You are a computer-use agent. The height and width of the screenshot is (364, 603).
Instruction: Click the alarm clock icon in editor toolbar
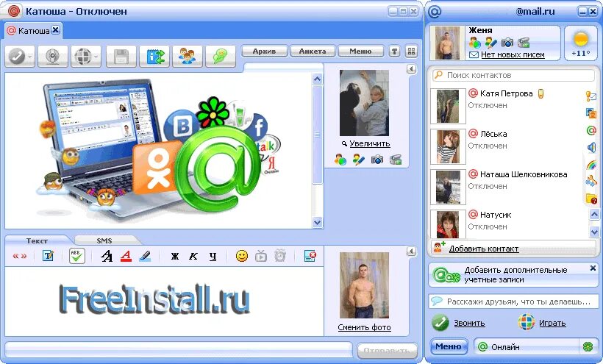point(280,256)
